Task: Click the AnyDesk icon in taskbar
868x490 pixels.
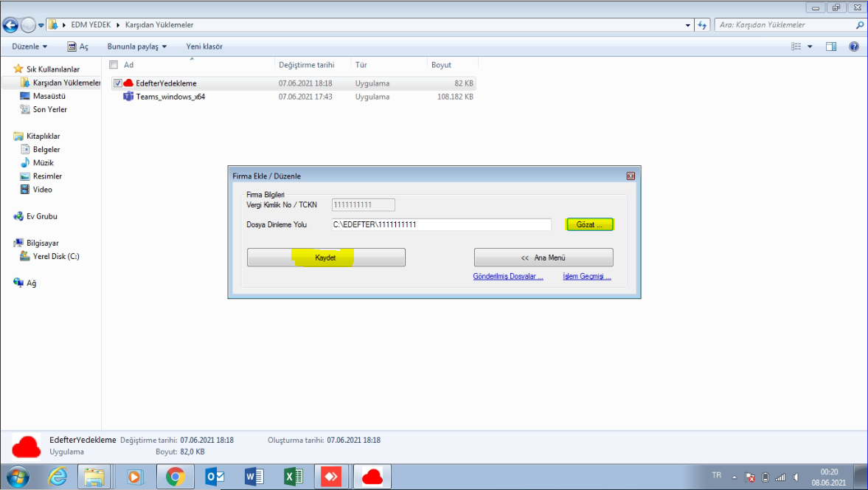Action: tap(333, 477)
